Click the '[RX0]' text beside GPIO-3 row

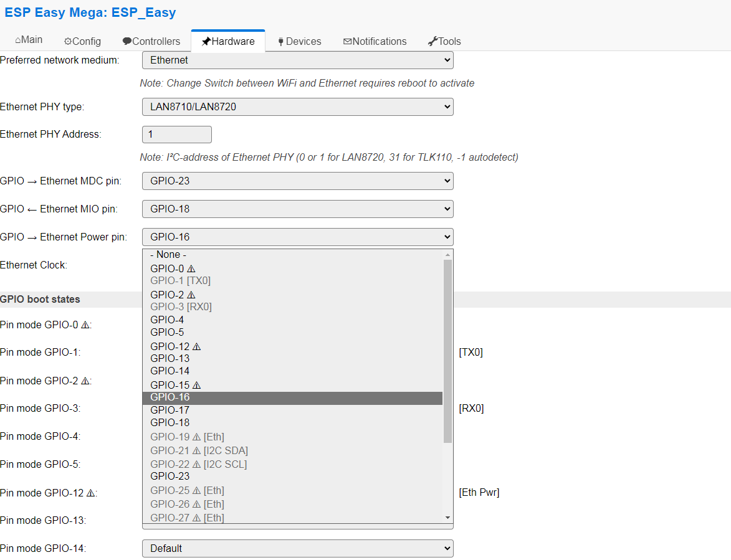click(x=471, y=409)
